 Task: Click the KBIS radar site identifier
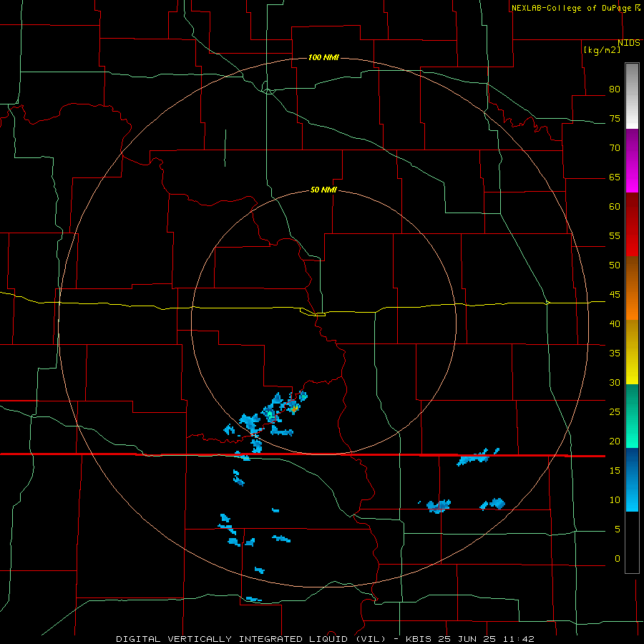point(421,639)
